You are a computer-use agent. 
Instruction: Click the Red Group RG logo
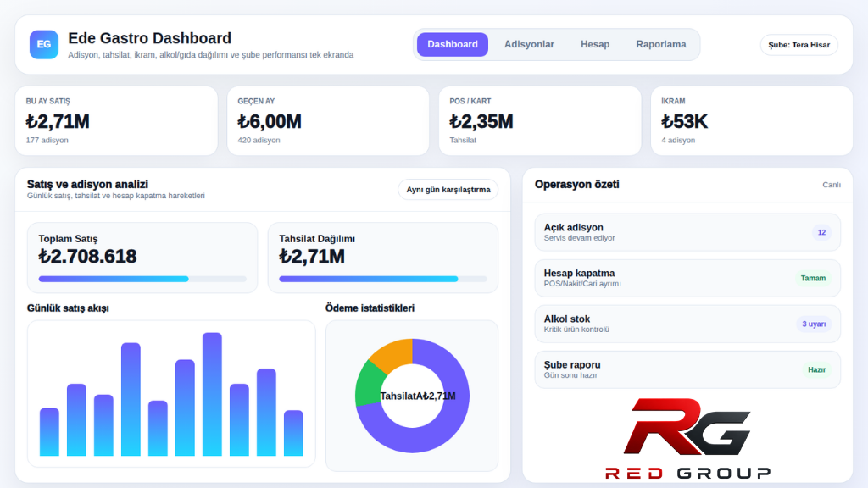point(687,438)
